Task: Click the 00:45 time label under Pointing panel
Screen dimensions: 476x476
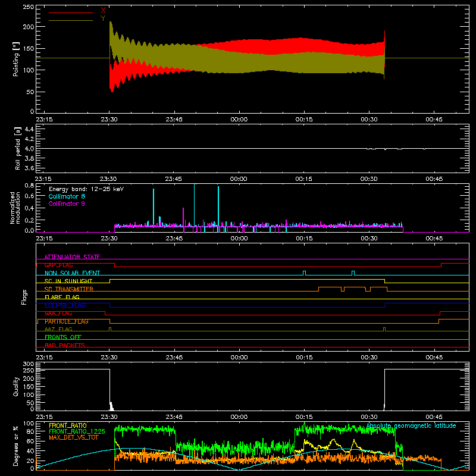Action: pos(434,120)
